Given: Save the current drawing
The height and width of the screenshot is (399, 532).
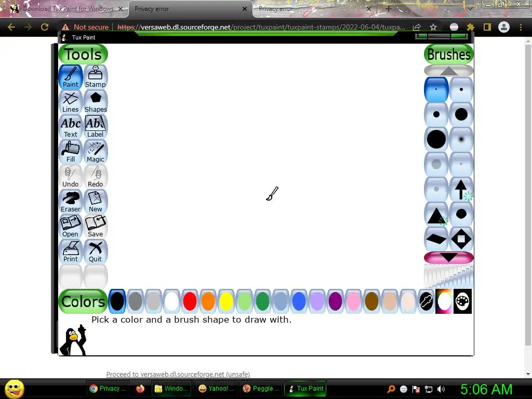Looking at the screenshot, I should point(96,227).
